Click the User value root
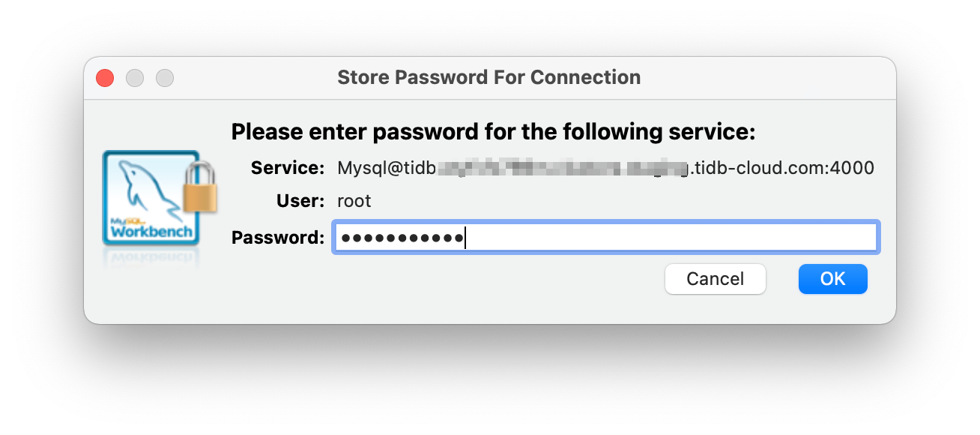This screenshot has height=435, width=980. 354,201
